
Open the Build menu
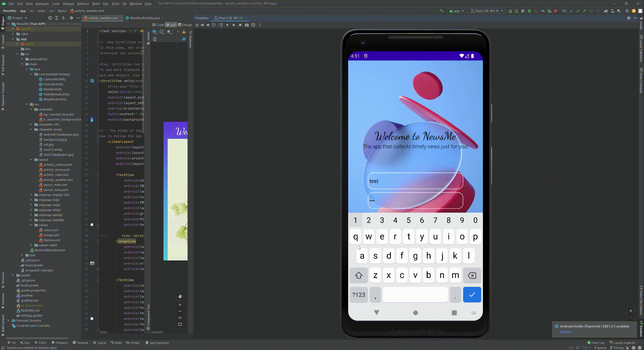(96, 4)
